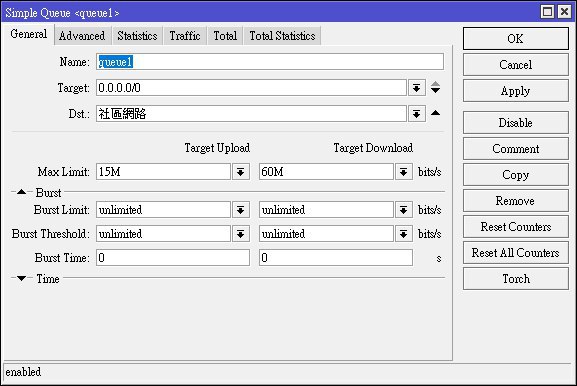Click the Max Limit download field 60M

pyautogui.click(x=326, y=172)
